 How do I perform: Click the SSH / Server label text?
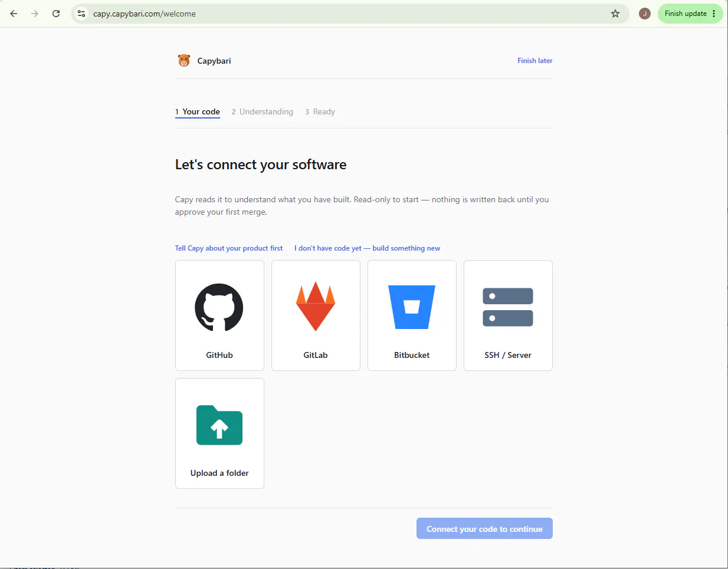pyautogui.click(x=508, y=355)
